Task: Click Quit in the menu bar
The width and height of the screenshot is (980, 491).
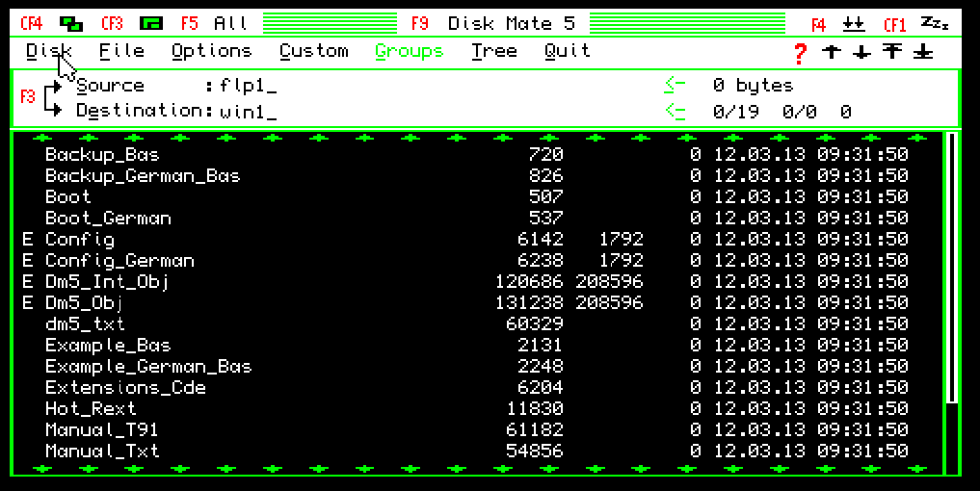Action: point(568,51)
